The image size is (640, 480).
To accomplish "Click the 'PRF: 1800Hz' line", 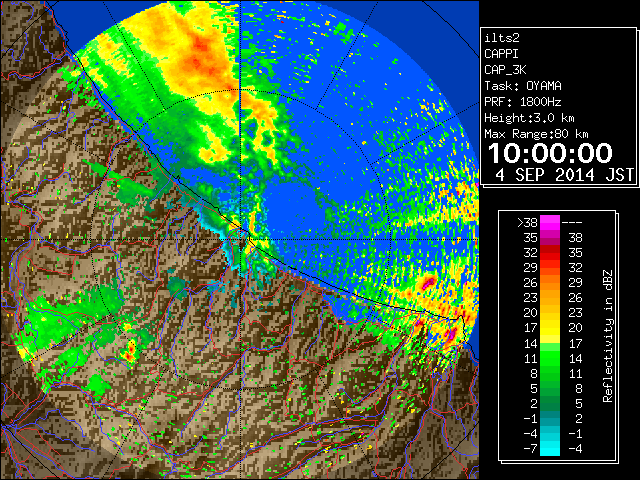I will 523,102.
